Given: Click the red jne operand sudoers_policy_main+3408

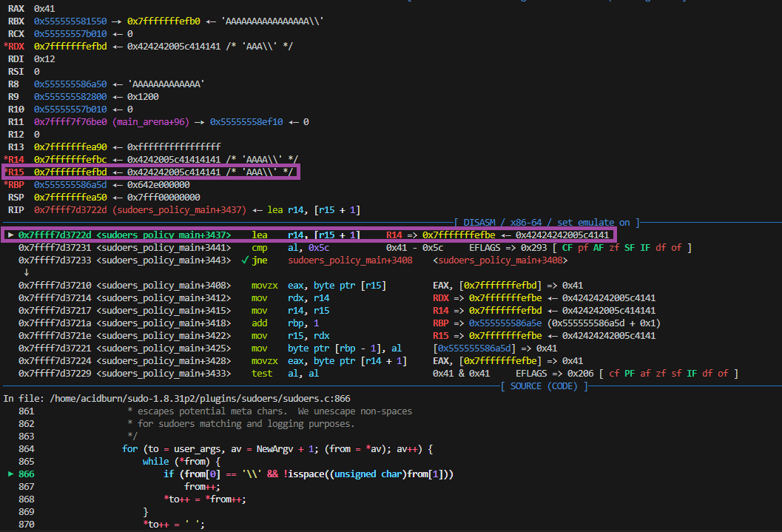Looking at the screenshot, I should [351, 260].
